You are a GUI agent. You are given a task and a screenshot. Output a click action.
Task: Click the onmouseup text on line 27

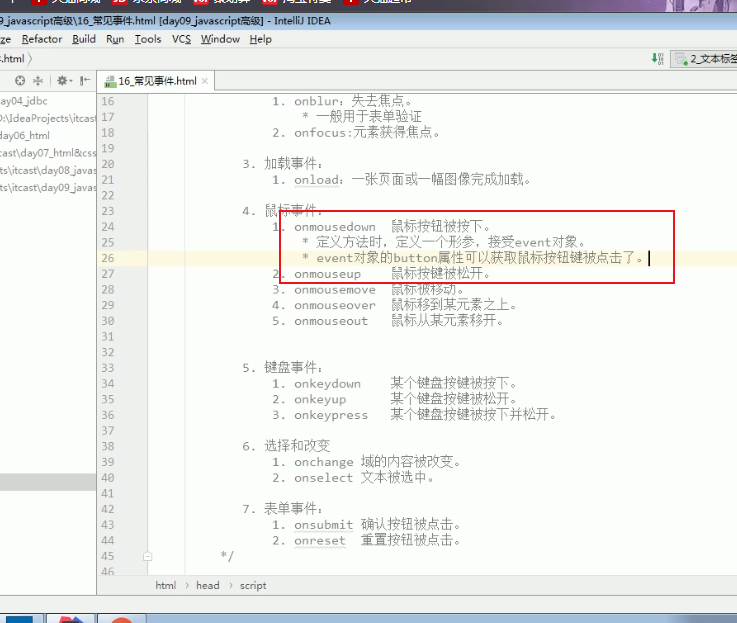click(328, 274)
